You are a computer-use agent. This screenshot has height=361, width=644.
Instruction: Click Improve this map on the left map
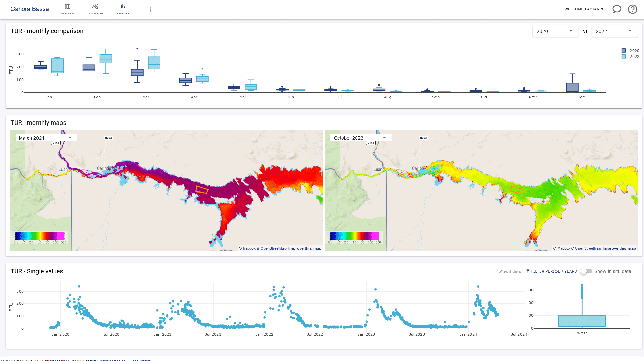[x=305, y=248]
